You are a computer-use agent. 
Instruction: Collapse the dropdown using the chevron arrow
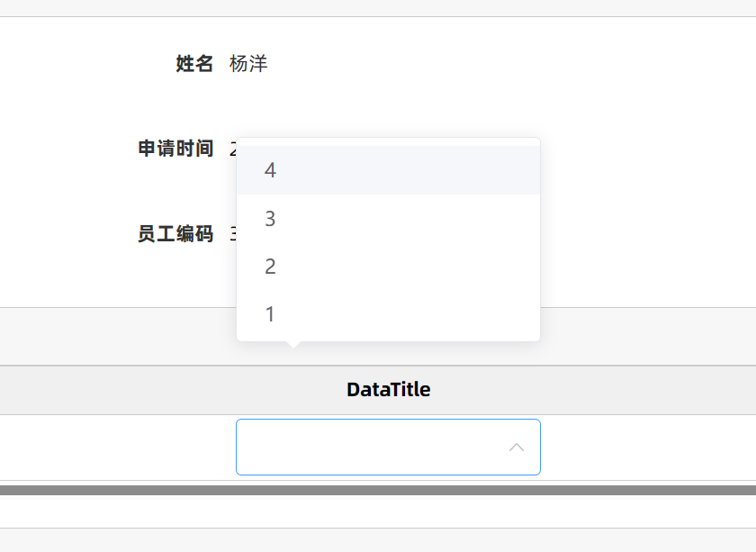coord(517,447)
